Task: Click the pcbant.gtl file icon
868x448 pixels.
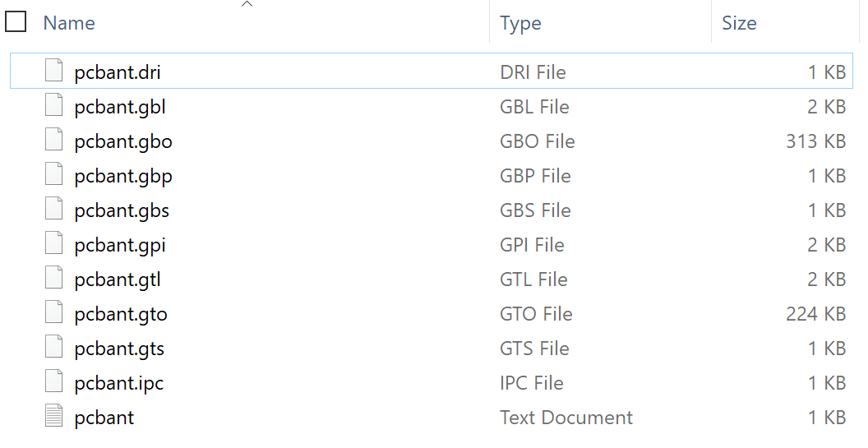Action: tap(53, 279)
